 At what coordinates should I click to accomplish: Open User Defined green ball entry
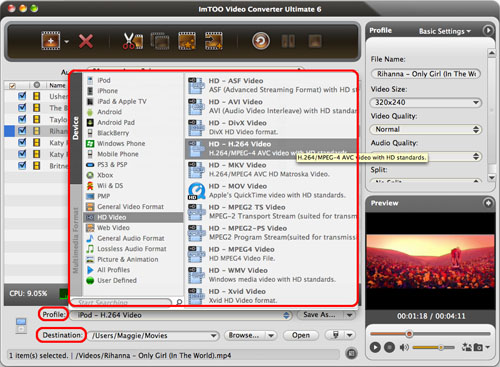coord(90,280)
